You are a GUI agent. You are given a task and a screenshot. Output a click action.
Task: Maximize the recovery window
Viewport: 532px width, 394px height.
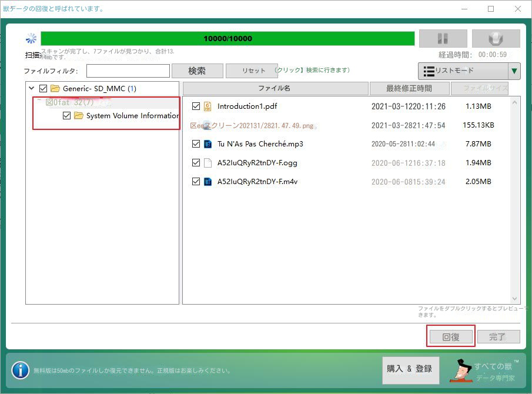tap(491, 9)
